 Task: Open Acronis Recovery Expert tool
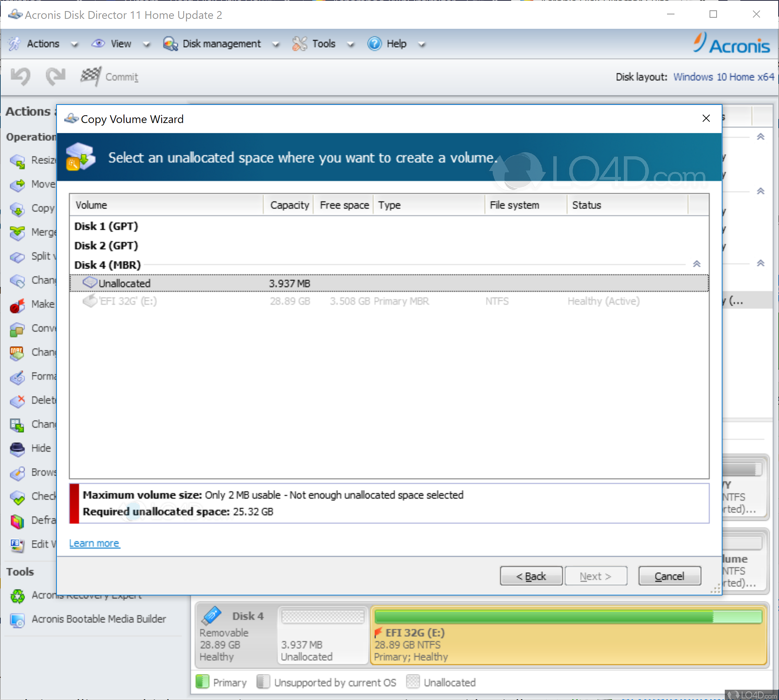click(86, 596)
